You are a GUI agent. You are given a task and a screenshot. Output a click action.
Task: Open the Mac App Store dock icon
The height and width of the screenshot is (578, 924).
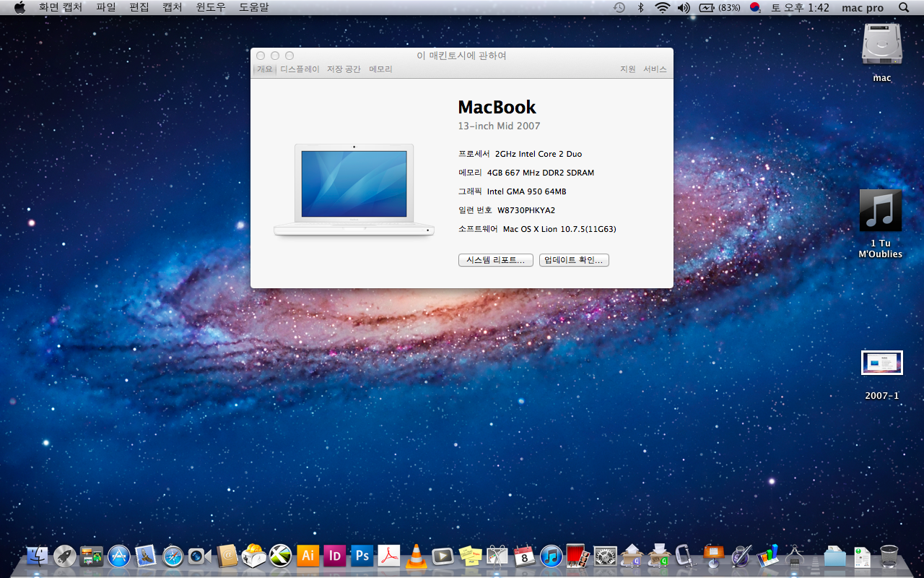point(119,556)
